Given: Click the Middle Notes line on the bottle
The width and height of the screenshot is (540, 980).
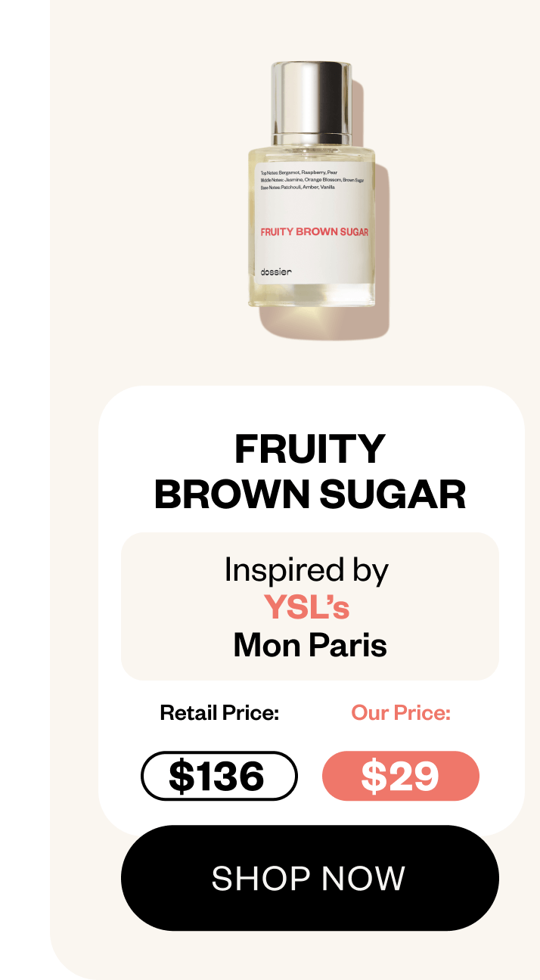Looking at the screenshot, I should [x=312, y=180].
